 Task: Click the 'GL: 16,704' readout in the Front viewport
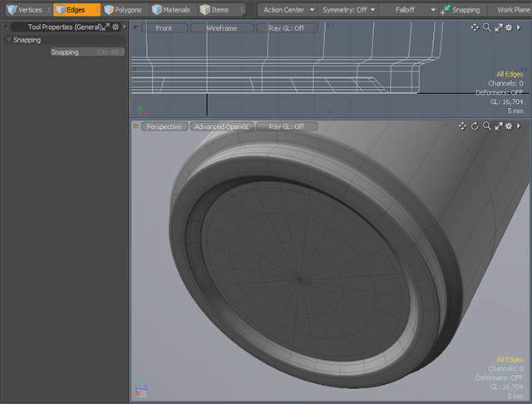pyautogui.click(x=506, y=101)
